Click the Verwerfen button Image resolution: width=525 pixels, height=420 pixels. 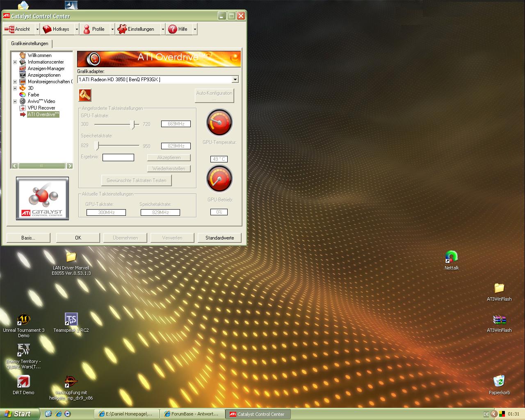click(172, 238)
